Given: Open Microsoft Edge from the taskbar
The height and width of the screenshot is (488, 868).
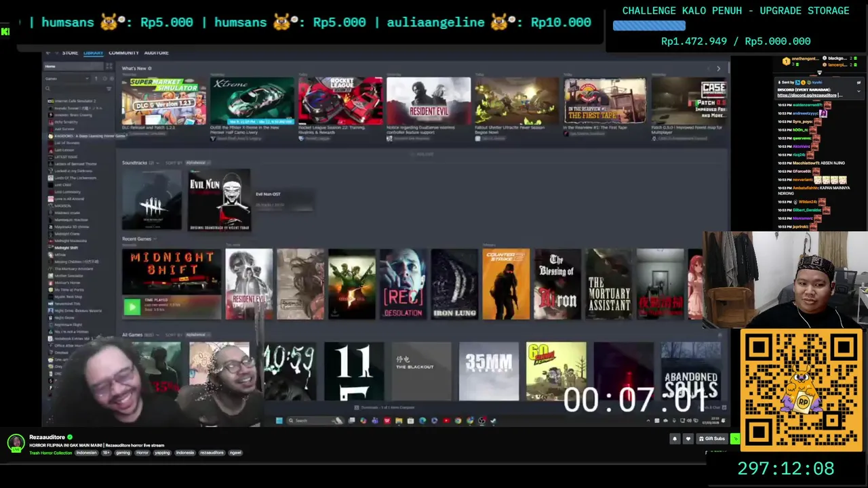Looking at the screenshot, I should coord(422,420).
